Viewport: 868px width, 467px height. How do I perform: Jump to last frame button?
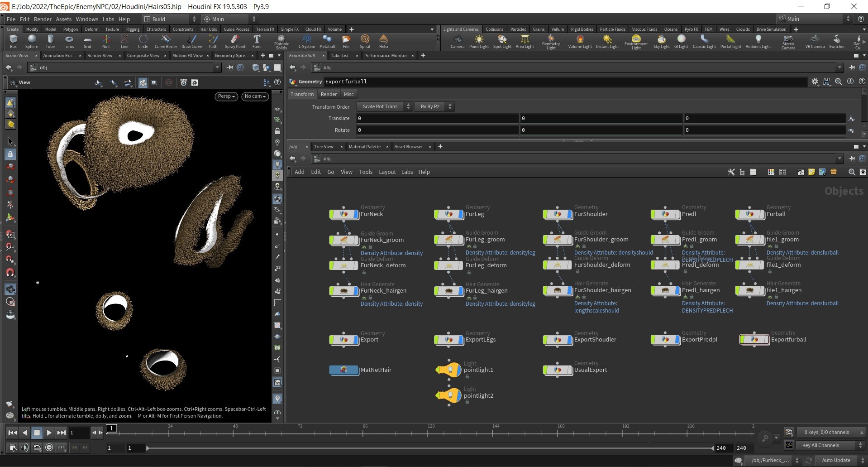point(61,433)
